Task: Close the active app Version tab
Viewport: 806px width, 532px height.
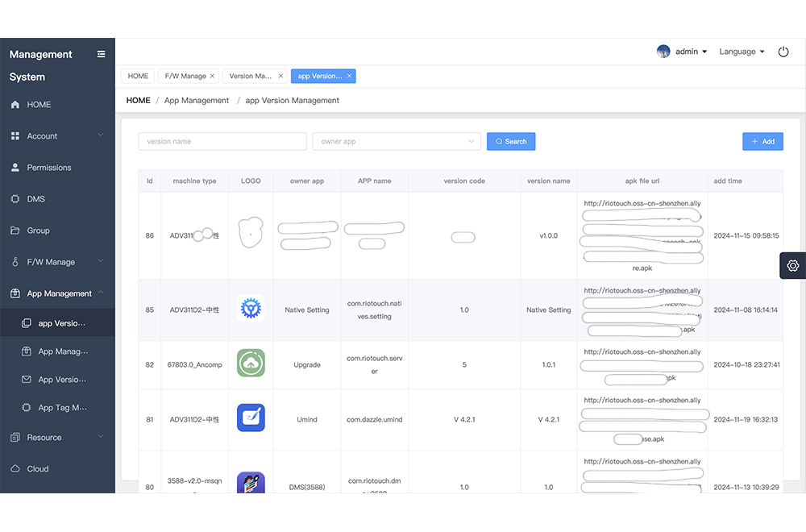Action: tap(350, 76)
